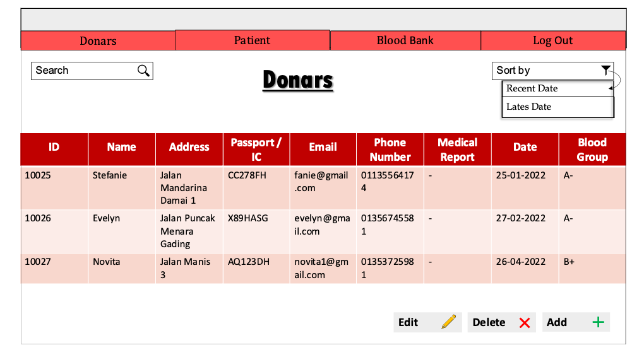The height and width of the screenshot is (362, 644).
Task: Select donor ID 10027 cell
Action: pos(38,262)
